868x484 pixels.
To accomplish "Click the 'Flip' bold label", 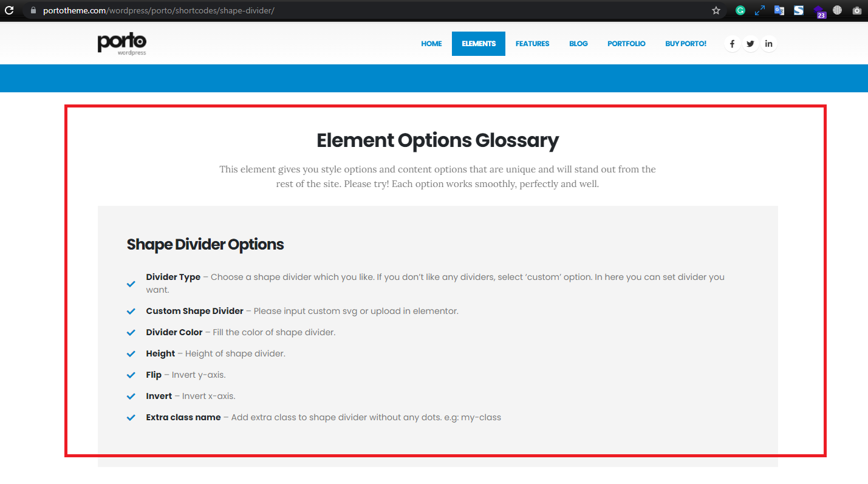I will (154, 375).
